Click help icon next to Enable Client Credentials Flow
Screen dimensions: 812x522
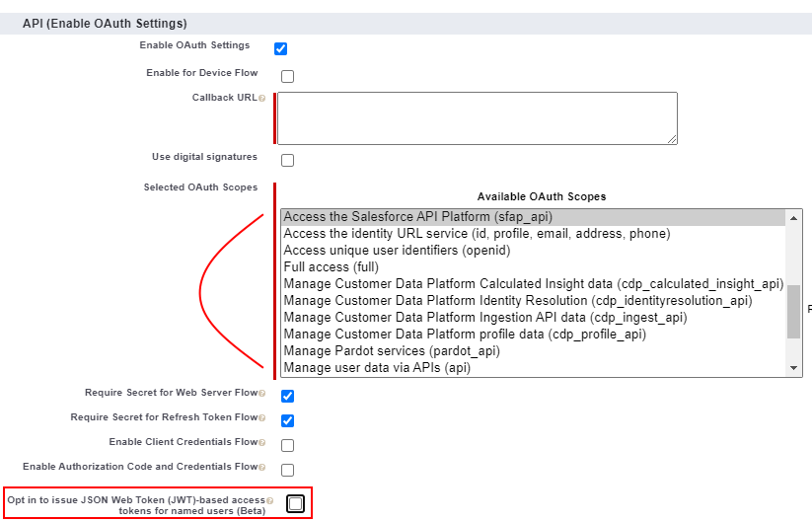[x=262, y=443]
